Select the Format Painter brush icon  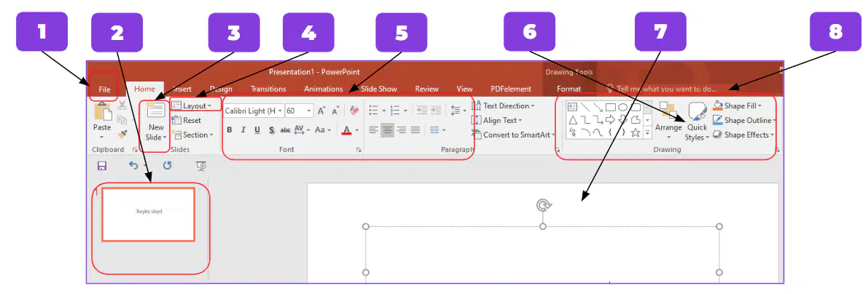[x=123, y=134]
